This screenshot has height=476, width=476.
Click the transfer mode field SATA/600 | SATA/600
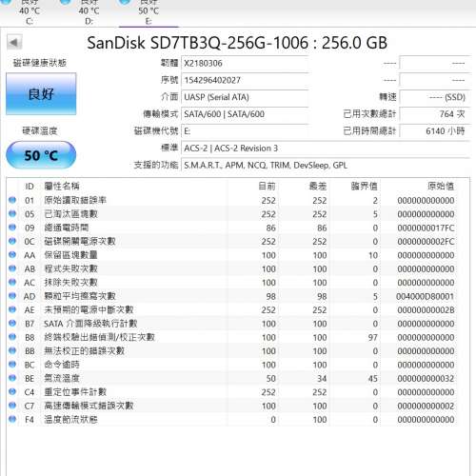coord(245,114)
